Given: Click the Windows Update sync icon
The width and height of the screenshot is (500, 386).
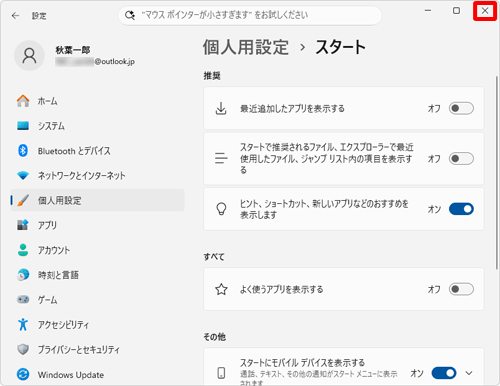Looking at the screenshot, I should 23,374.
